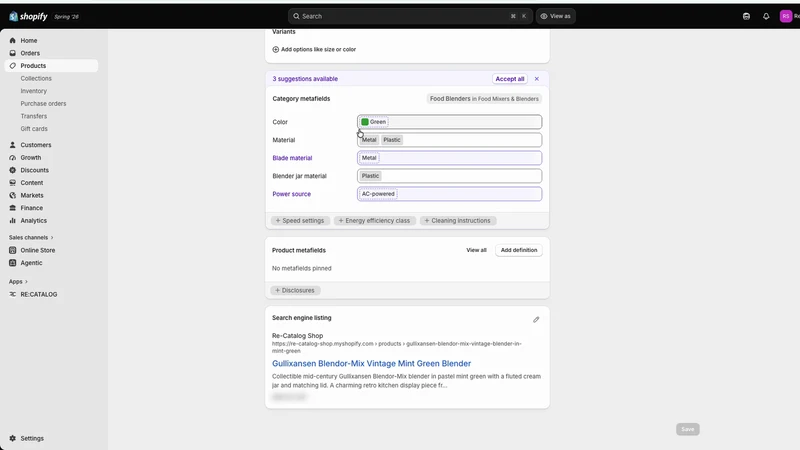Viewport: 800px width, 450px height.
Task: Open Inventory under Products
Action: pyautogui.click(x=34, y=91)
